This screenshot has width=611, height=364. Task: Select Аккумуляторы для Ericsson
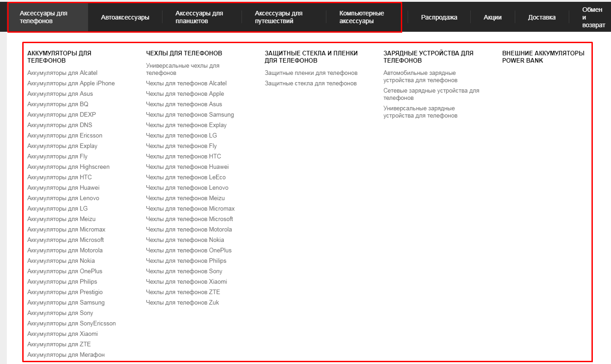point(65,135)
